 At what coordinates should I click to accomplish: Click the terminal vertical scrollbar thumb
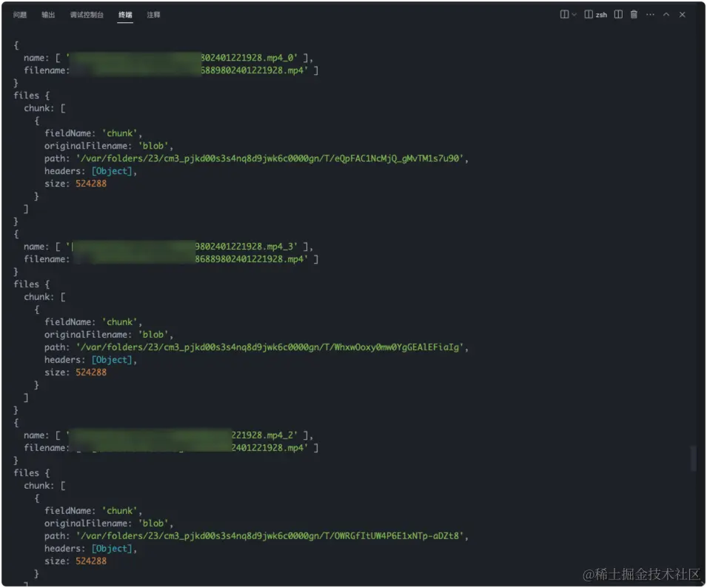(694, 458)
